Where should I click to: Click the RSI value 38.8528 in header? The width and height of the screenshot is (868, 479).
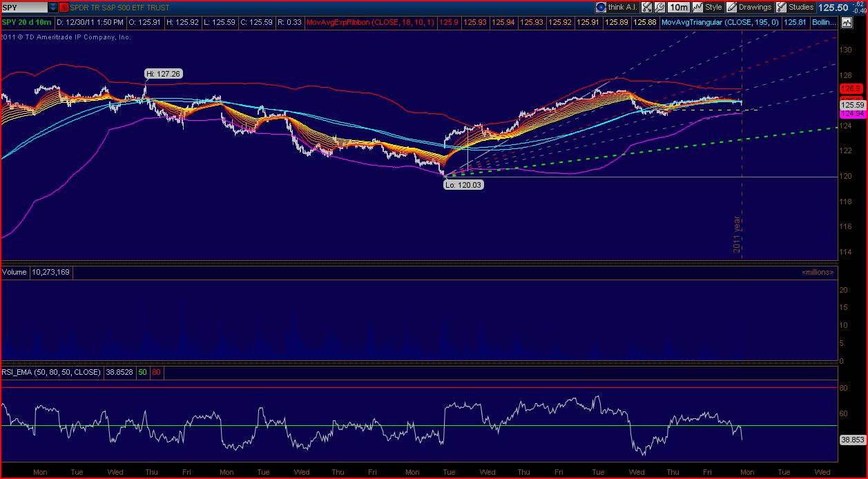pos(119,372)
